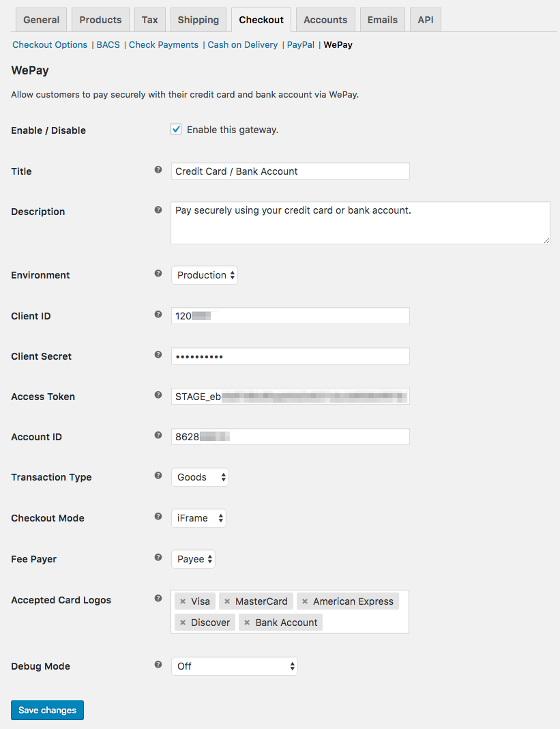Remove Visa from accepted card logos
Screen dimensions: 560x729
[182, 601]
